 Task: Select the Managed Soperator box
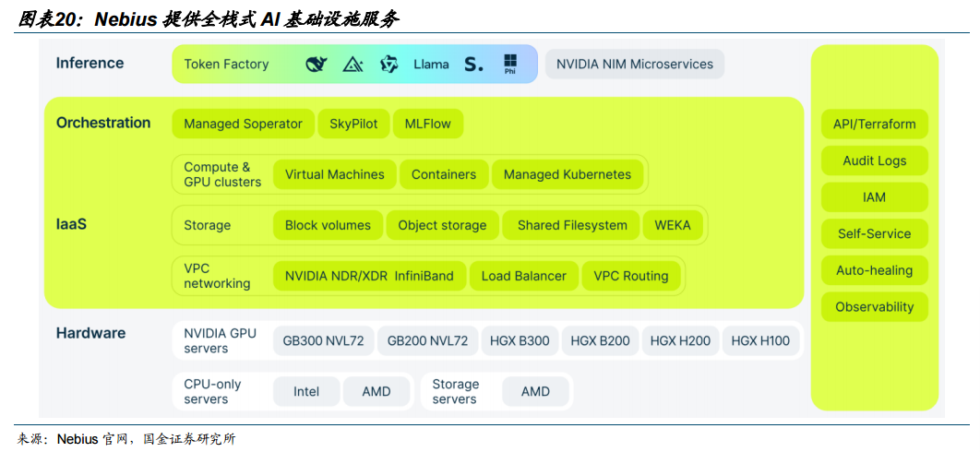point(243,124)
